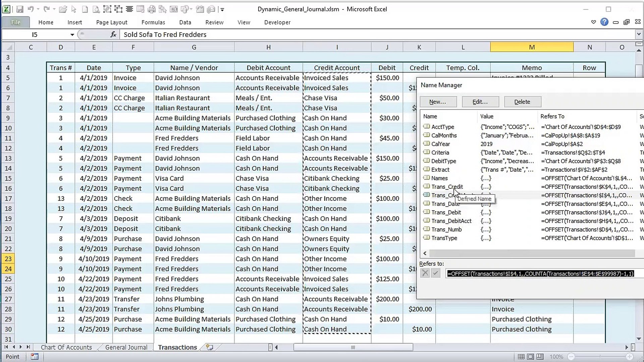Click the Save icon in Quick Access Toolbar
This screenshot has height=362, width=644.
pos(19,9)
